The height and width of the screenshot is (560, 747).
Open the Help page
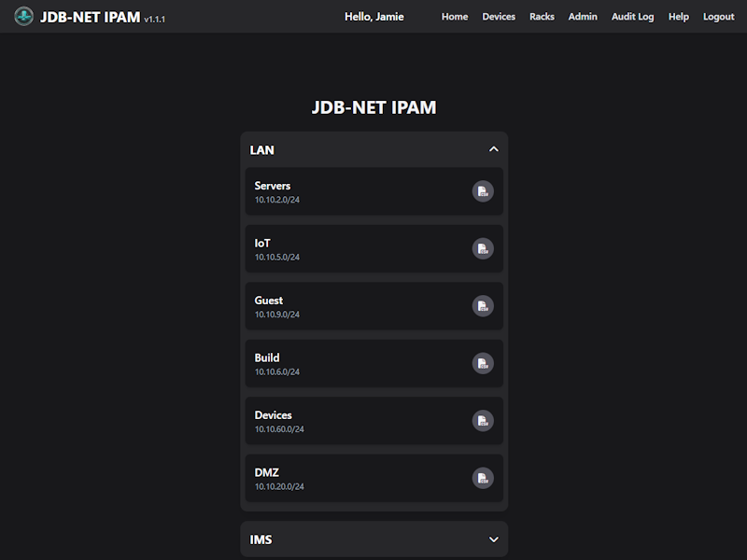point(678,16)
